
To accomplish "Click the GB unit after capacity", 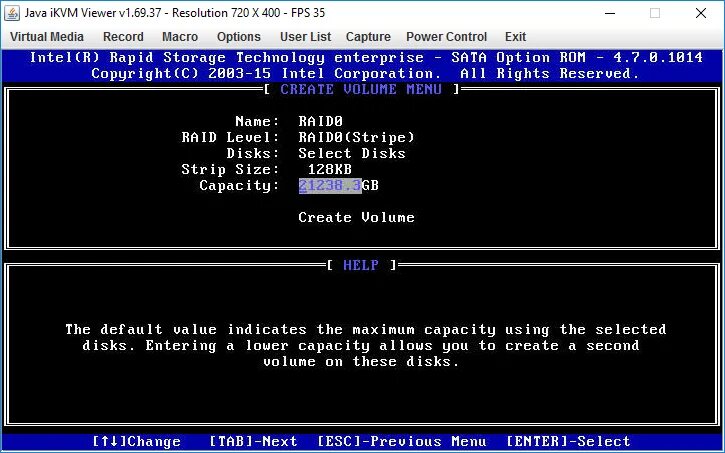I will point(370,185).
